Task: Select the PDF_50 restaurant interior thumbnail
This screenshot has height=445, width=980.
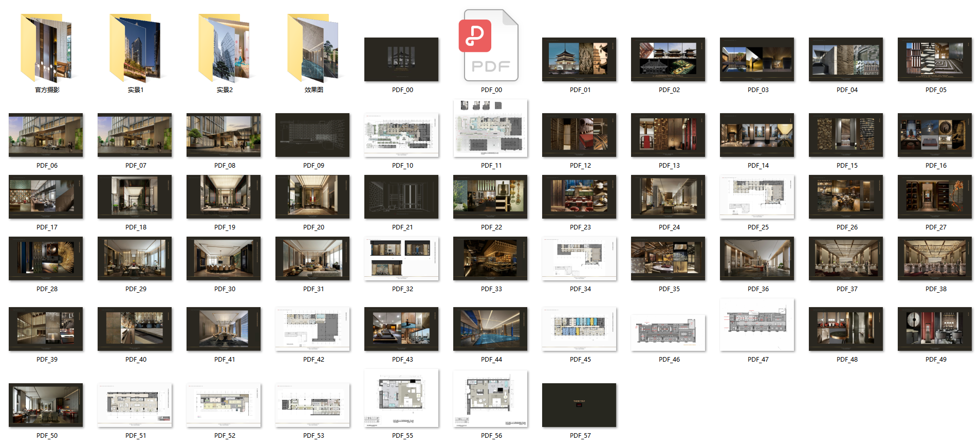Action: 46,405
